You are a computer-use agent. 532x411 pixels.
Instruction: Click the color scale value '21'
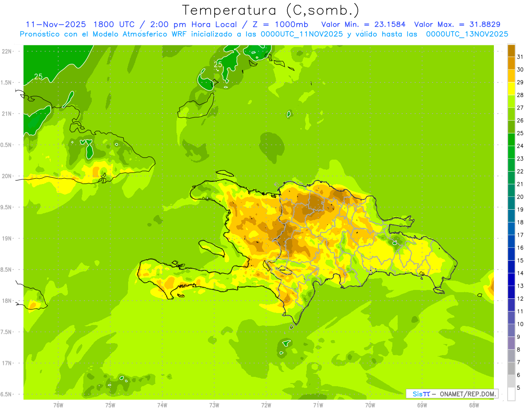520,184
